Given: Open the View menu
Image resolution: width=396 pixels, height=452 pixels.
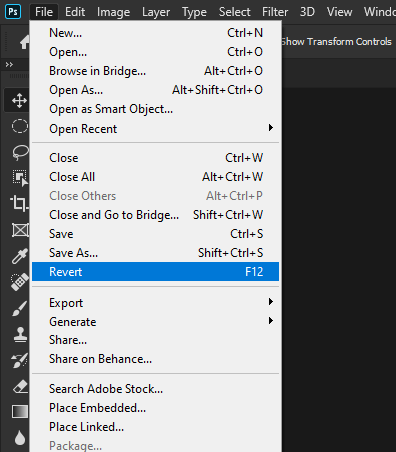Looking at the screenshot, I should tap(339, 12).
